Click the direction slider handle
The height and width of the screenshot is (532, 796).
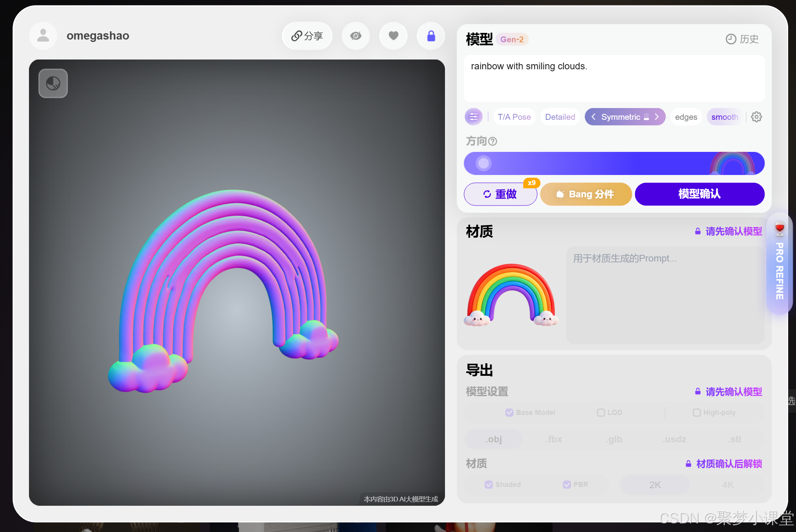pyautogui.click(x=484, y=163)
